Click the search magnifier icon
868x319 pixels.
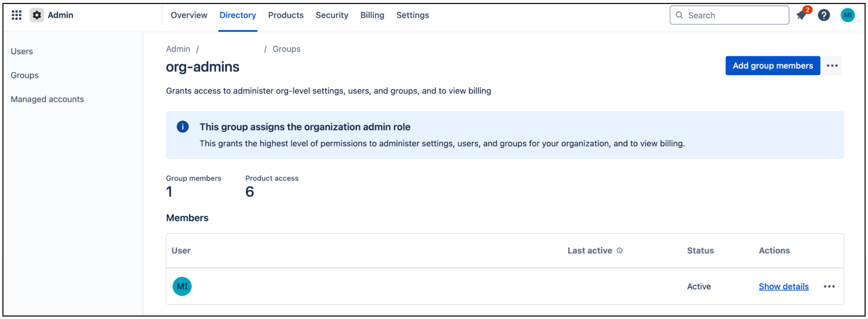click(679, 15)
